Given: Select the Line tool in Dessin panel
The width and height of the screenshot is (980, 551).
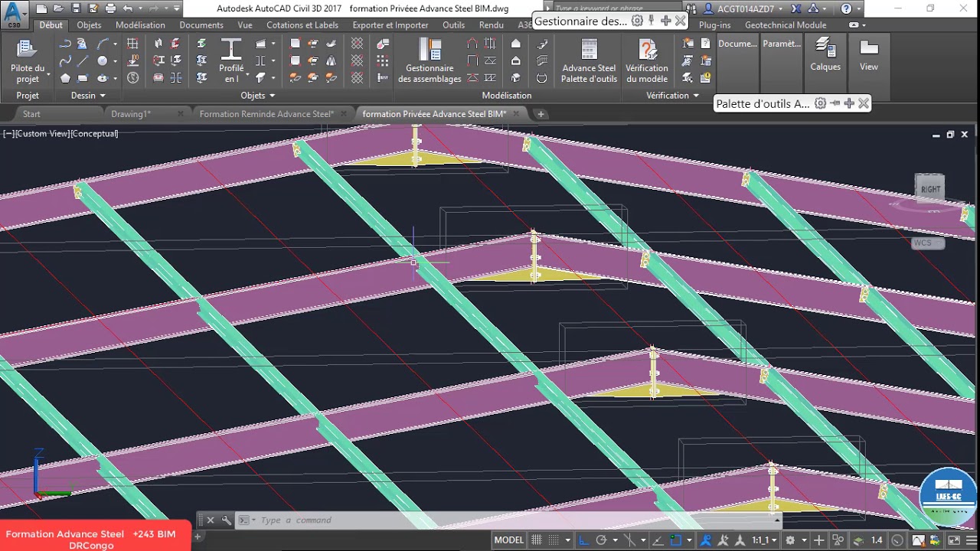Looking at the screenshot, I should (83, 60).
